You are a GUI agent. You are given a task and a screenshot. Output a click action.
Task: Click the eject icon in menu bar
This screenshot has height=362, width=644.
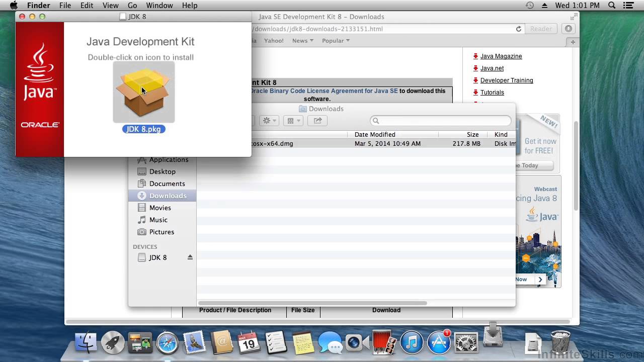click(544, 6)
